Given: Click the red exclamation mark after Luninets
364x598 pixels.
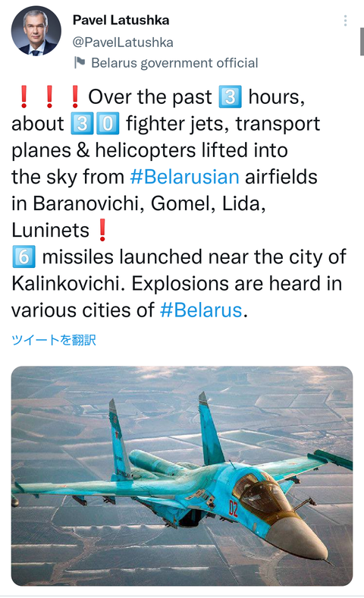Looking at the screenshot, I should 102,231.
